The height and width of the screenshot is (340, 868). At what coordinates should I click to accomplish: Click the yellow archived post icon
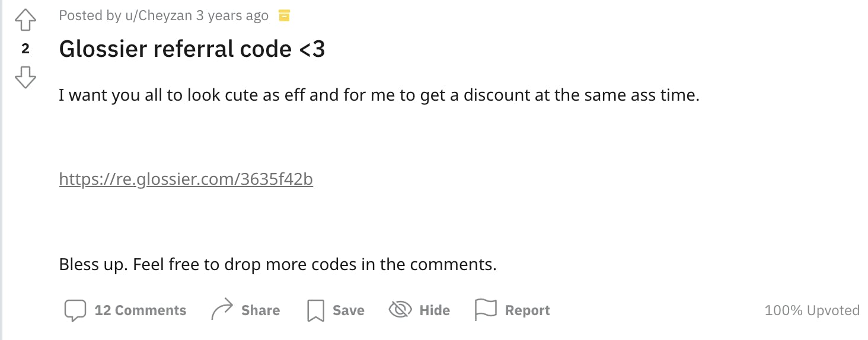(284, 16)
